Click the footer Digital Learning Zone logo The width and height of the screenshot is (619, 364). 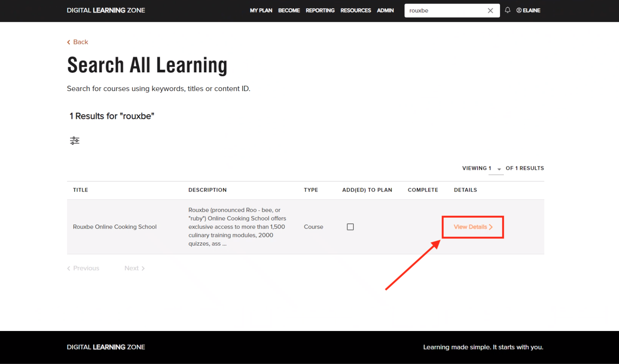pos(106,347)
